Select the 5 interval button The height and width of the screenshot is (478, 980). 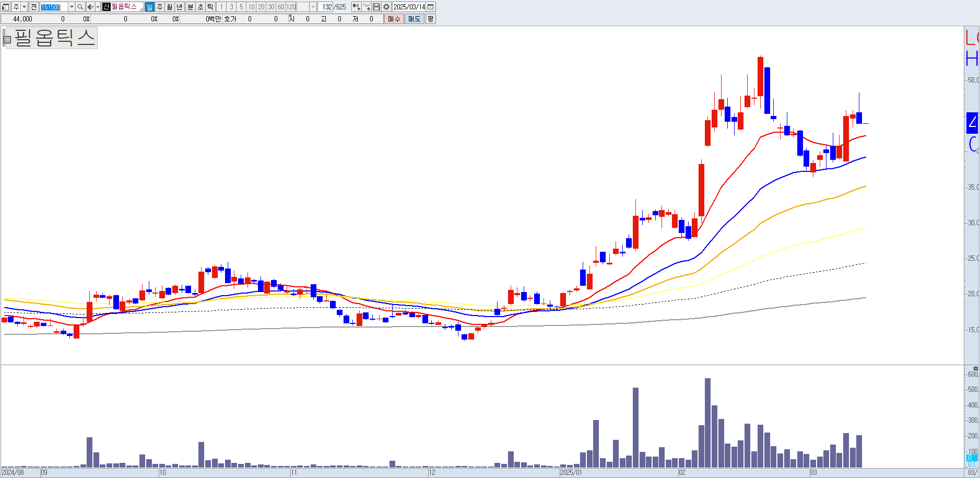pyautogui.click(x=241, y=7)
